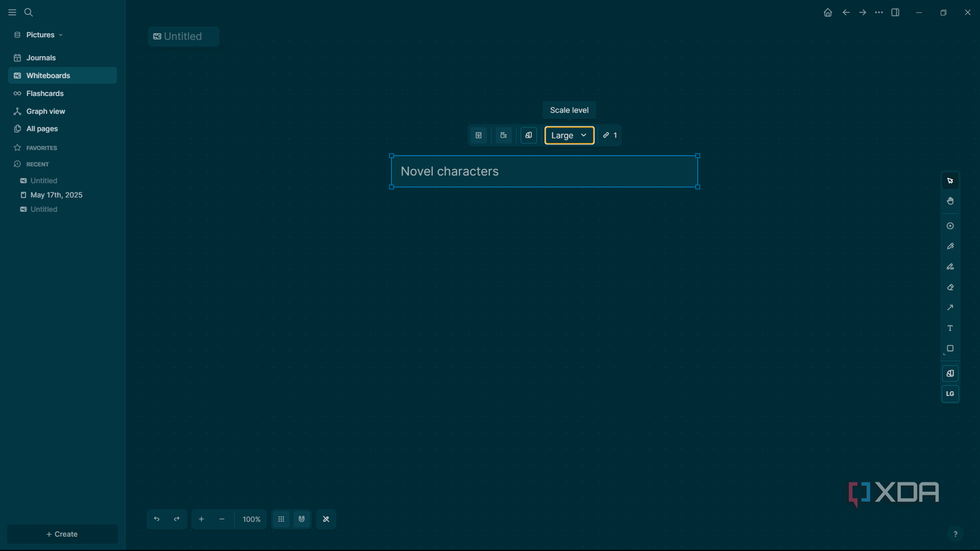This screenshot has height=551, width=980.
Task: Toggle the right sidebar panel
Action: pyautogui.click(x=895, y=12)
